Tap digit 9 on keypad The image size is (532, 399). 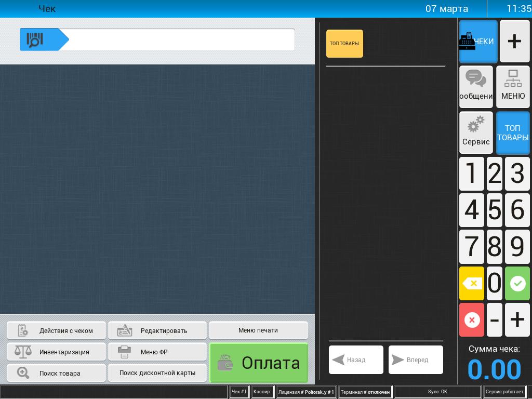point(517,247)
